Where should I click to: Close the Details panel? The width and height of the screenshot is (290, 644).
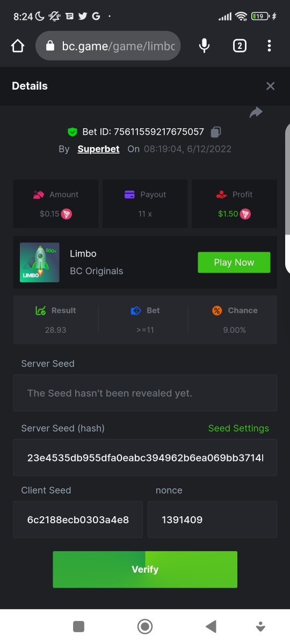coord(271,86)
